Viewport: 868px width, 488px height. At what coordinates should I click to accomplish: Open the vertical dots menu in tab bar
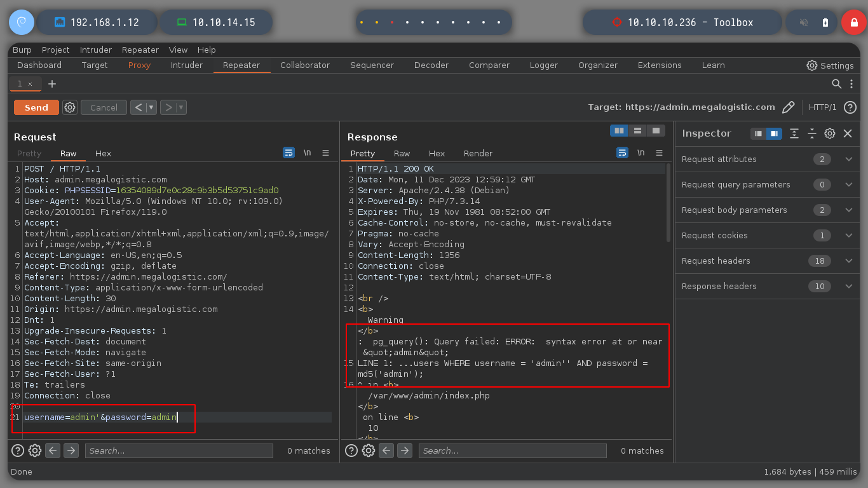pyautogui.click(x=852, y=84)
